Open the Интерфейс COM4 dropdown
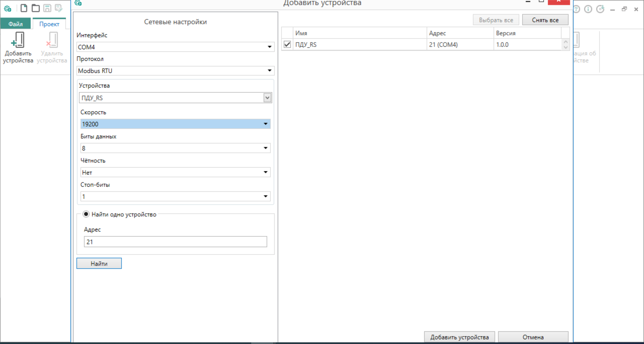The image size is (644, 344). coord(175,47)
